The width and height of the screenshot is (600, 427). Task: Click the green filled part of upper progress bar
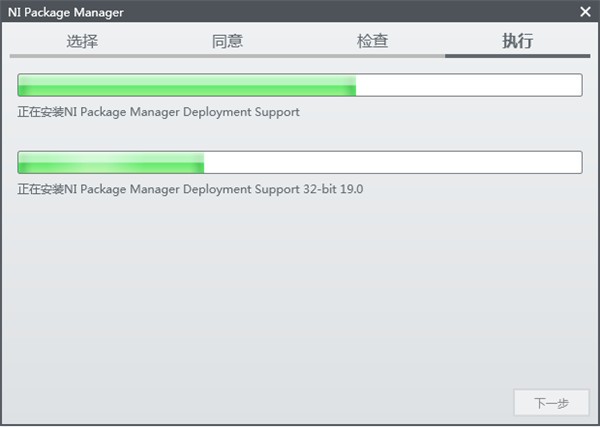[187, 85]
